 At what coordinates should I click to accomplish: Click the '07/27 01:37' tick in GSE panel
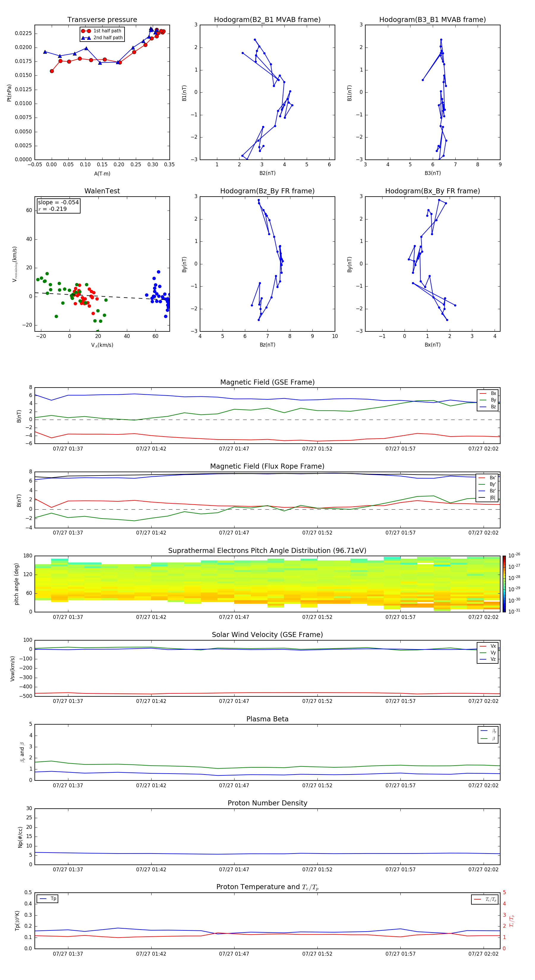[68, 449]
